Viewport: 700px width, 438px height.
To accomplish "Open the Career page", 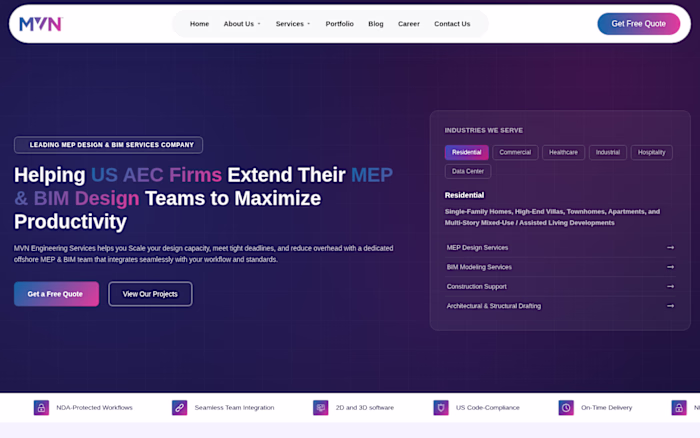I will [x=408, y=24].
